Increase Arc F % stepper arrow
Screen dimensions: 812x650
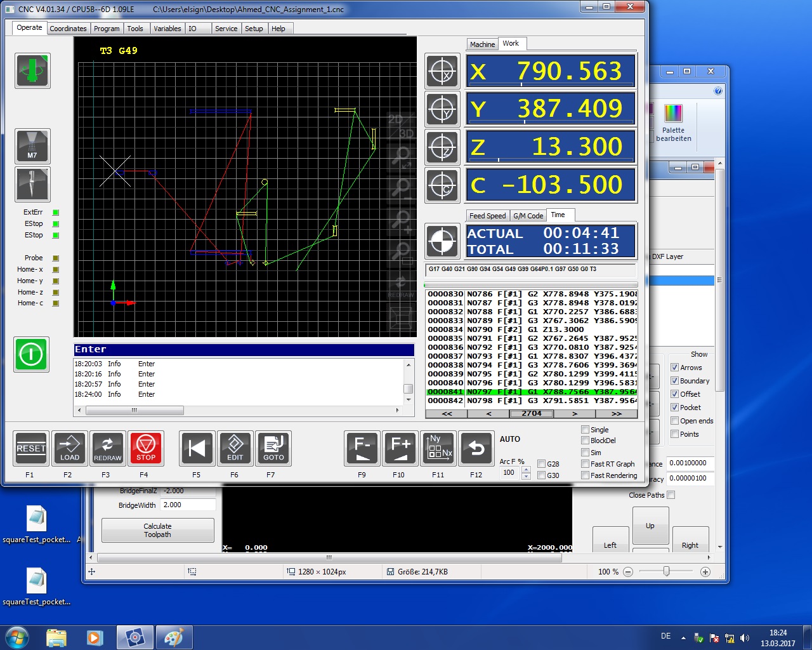[x=526, y=470]
